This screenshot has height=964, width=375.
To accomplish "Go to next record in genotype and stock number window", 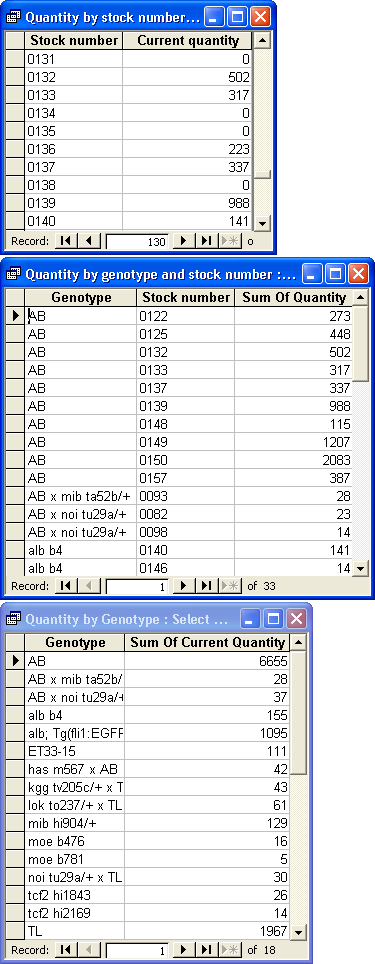I will point(183,585).
